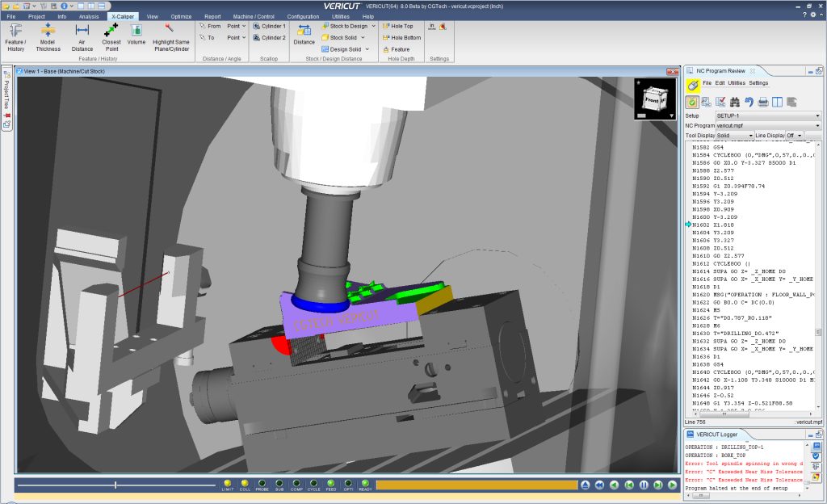Expand the Tool Display Solid dropdown

[735, 135]
